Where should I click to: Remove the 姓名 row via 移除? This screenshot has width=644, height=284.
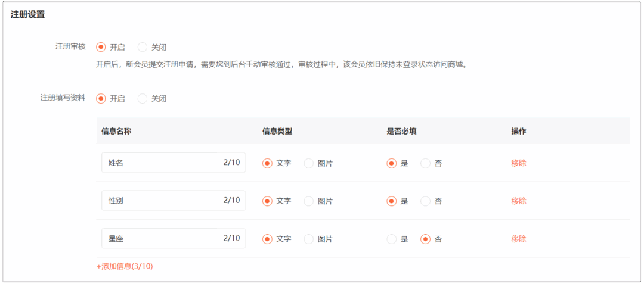tap(518, 163)
